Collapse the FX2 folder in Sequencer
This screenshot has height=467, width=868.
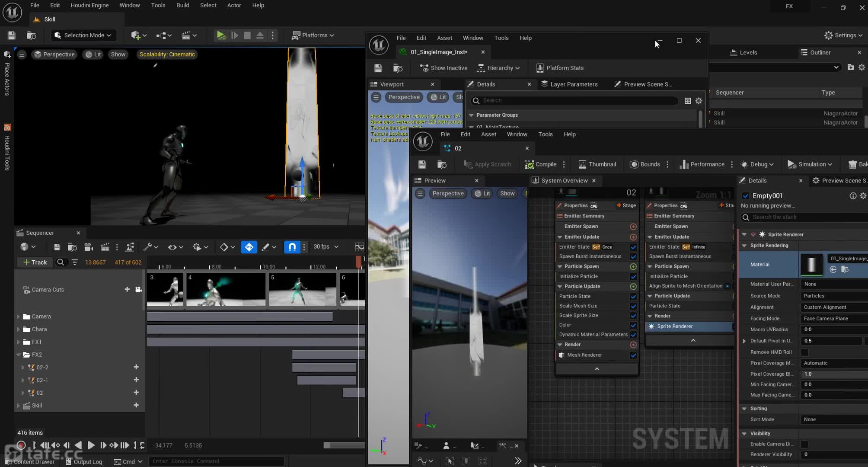19,355
